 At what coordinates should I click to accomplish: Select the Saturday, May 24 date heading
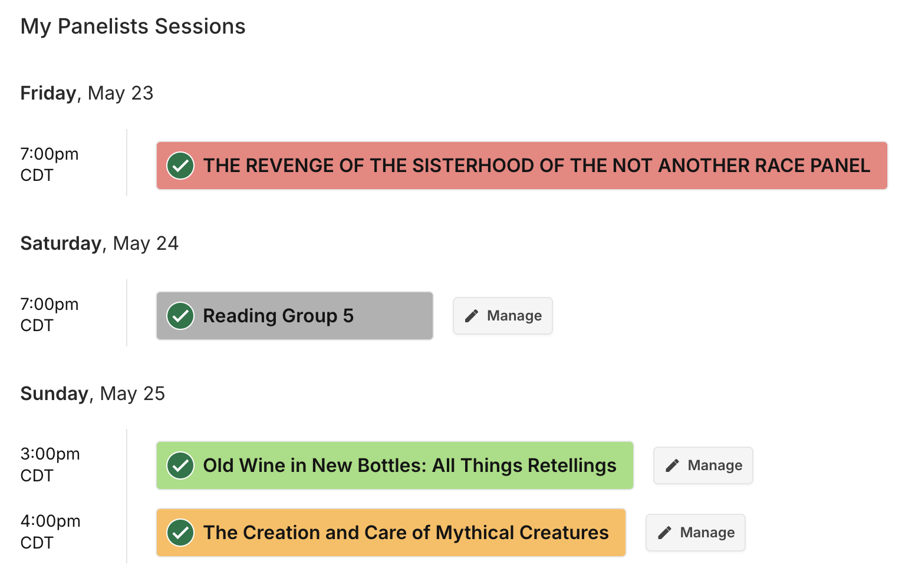point(99,243)
